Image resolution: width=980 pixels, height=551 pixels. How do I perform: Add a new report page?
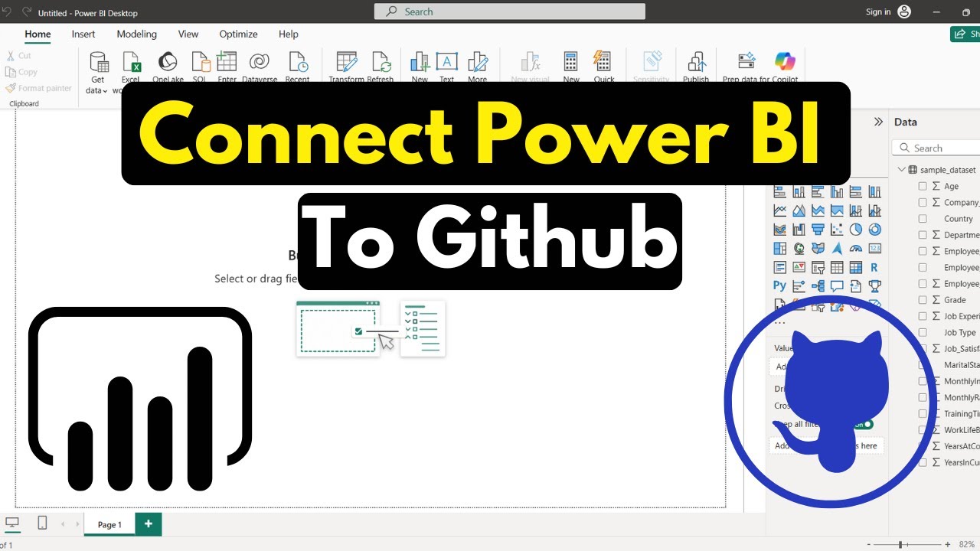click(x=149, y=524)
